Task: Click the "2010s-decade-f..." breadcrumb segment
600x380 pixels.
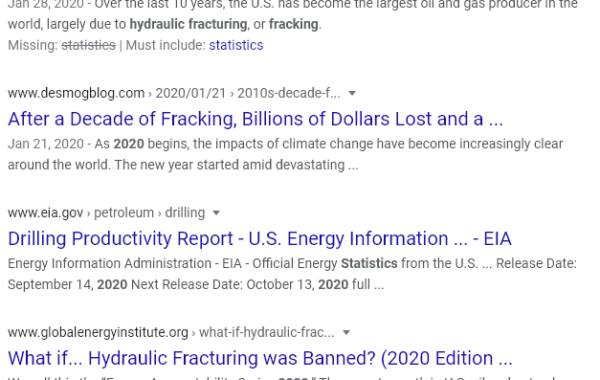Action: coord(289,93)
